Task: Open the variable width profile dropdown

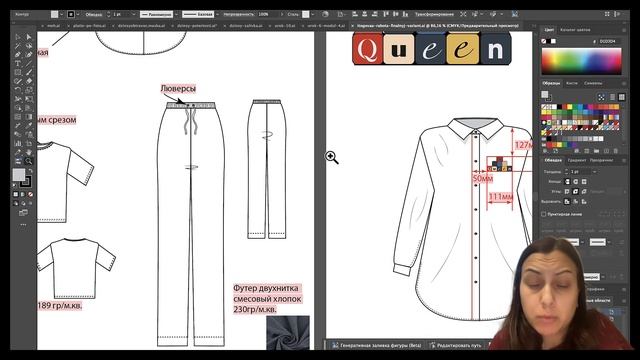Action: tap(176, 14)
